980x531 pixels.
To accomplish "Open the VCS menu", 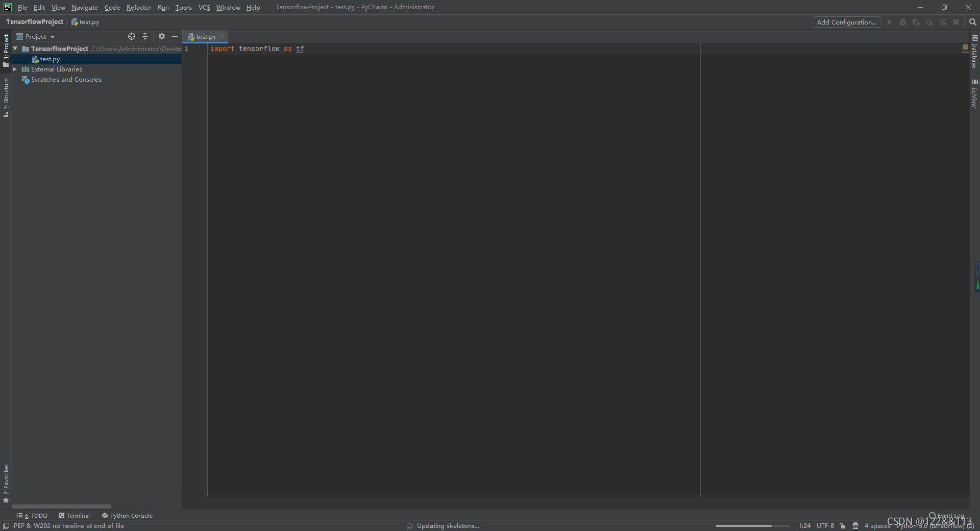I will (x=204, y=7).
